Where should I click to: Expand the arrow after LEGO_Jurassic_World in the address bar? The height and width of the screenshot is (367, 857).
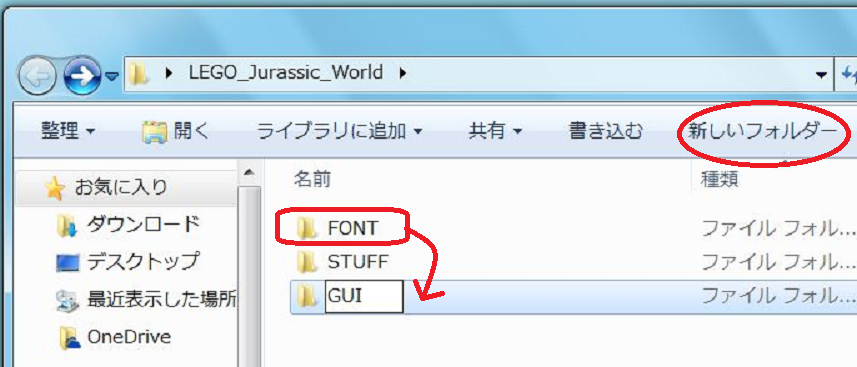[403, 72]
